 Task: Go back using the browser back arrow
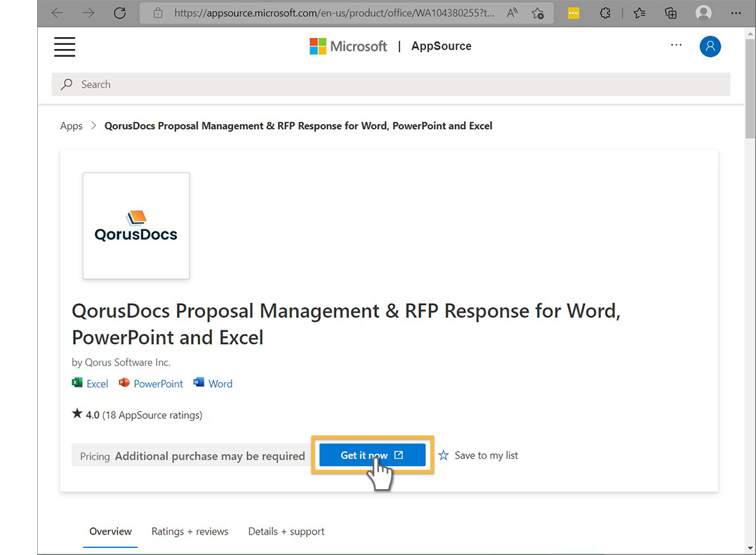[x=58, y=13]
